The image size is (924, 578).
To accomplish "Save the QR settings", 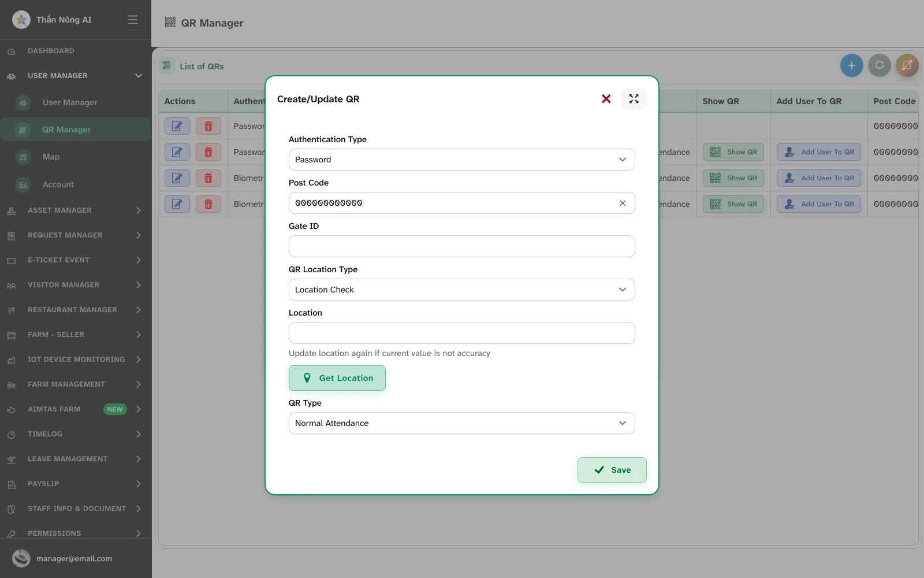I will tap(612, 470).
